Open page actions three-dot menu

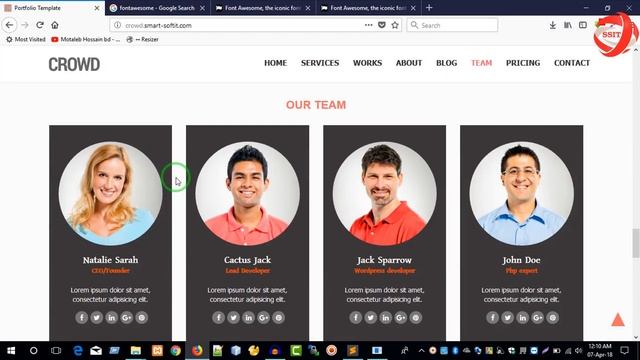click(x=369, y=25)
